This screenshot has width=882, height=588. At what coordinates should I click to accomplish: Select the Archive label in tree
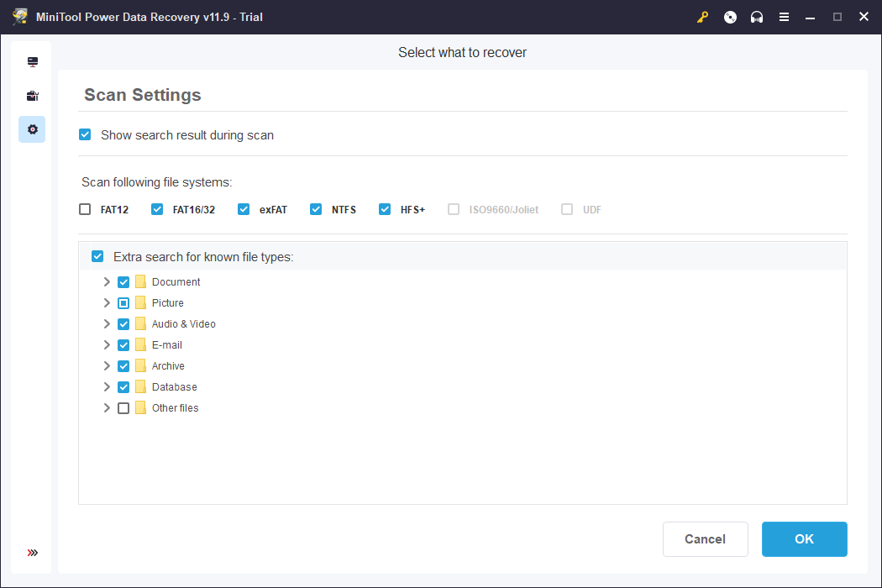[x=168, y=365]
